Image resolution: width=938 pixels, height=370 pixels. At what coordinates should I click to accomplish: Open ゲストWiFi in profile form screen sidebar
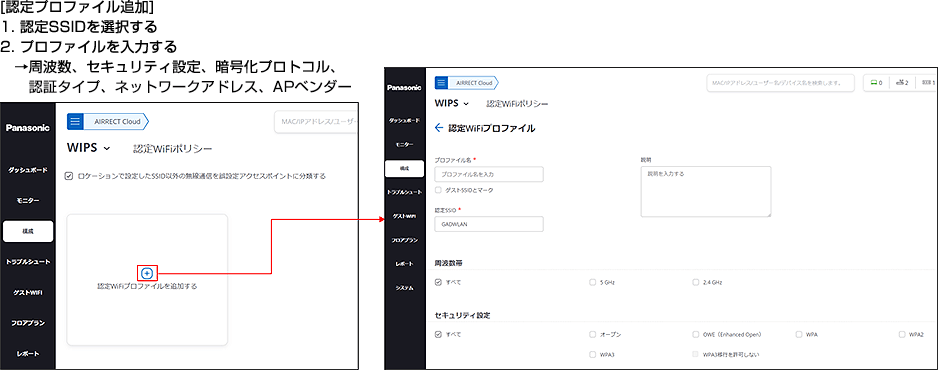click(x=404, y=216)
